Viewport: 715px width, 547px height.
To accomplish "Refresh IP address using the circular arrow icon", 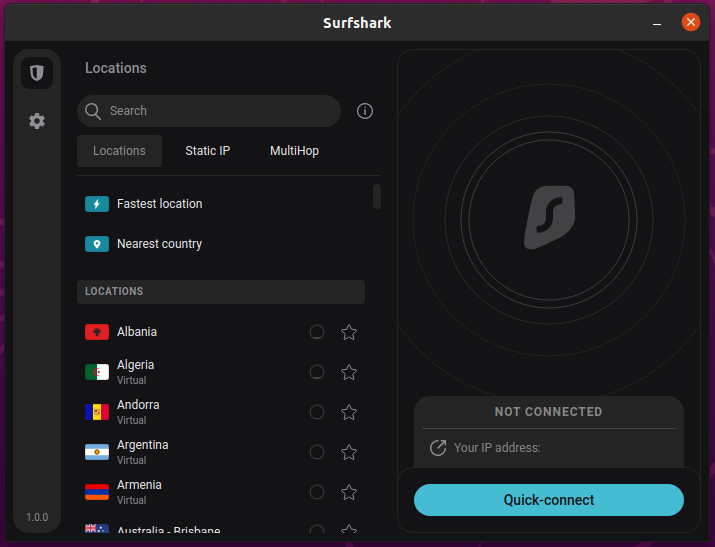I will click(438, 448).
